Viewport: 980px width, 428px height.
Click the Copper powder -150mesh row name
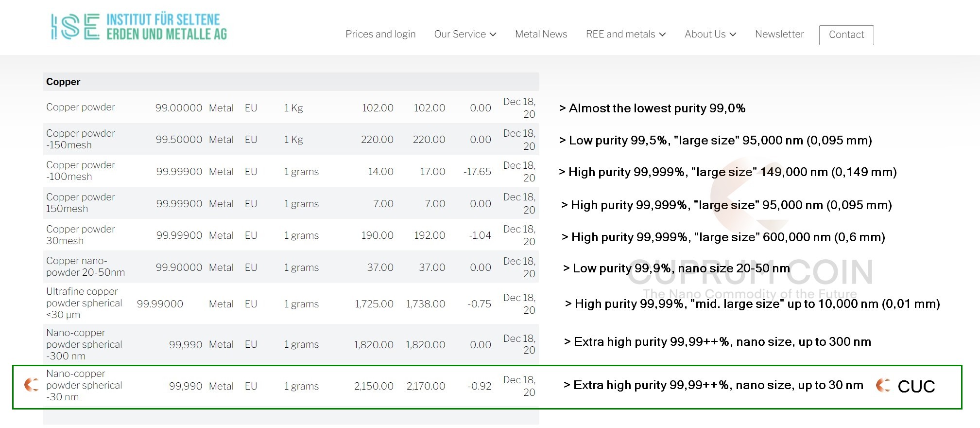coord(81,139)
